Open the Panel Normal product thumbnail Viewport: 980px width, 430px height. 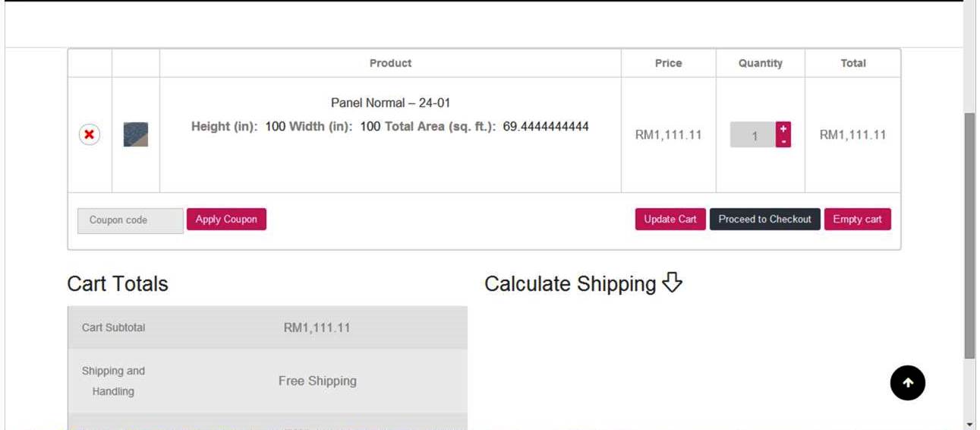[x=136, y=134]
